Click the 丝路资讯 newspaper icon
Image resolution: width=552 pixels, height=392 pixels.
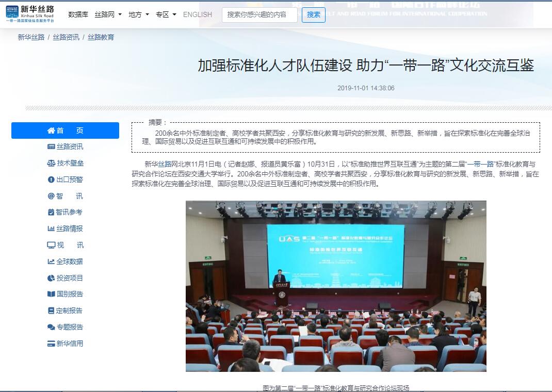click(x=51, y=146)
